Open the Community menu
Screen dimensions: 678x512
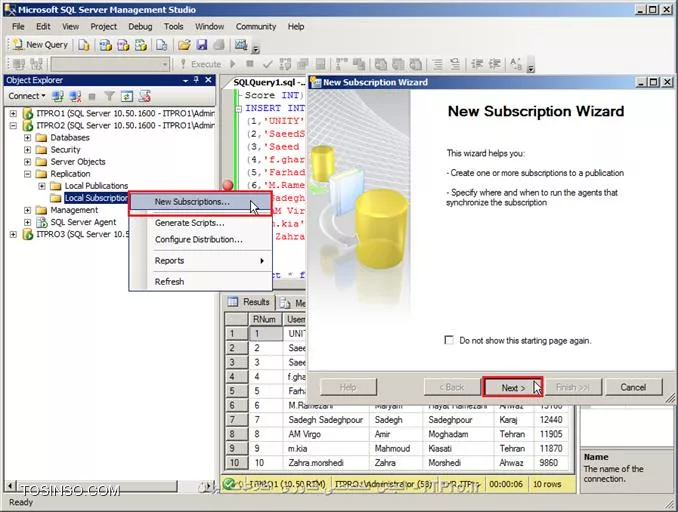point(256,26)
